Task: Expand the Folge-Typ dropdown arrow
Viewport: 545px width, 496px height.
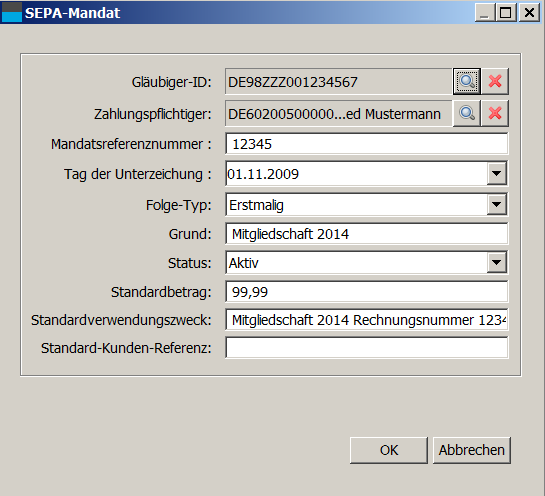Action: click(496, 204)
